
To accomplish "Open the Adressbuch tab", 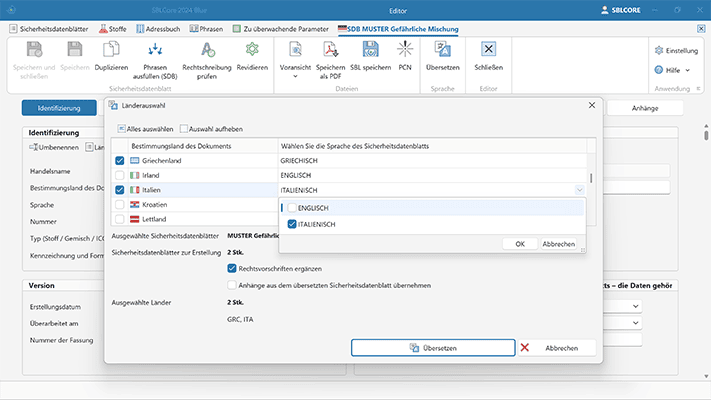I will point(157,29).
